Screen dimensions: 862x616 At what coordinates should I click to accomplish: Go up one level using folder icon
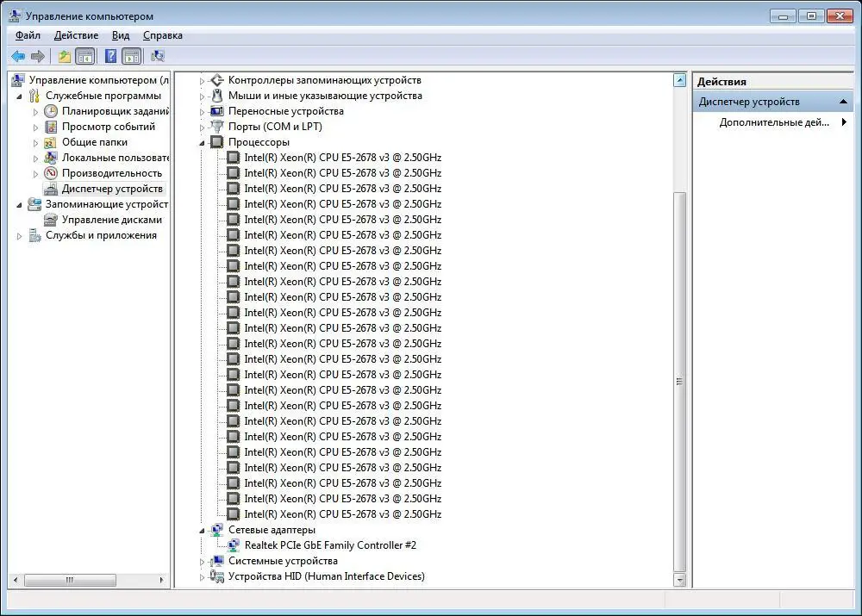pos(65,56)
